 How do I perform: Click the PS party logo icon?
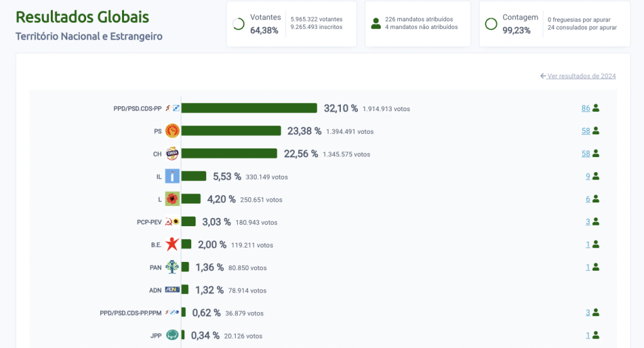pos(172,131)
